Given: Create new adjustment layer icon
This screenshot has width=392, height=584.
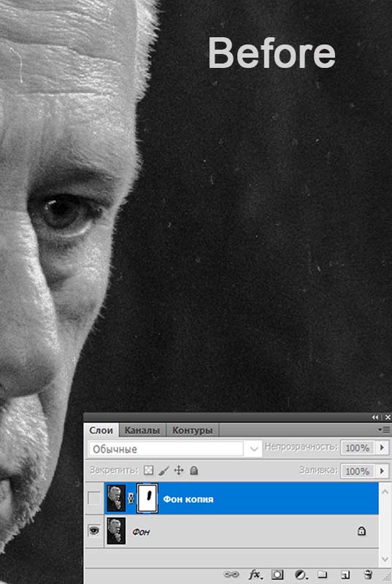Looking at the screenshot, I should [300, 575].
